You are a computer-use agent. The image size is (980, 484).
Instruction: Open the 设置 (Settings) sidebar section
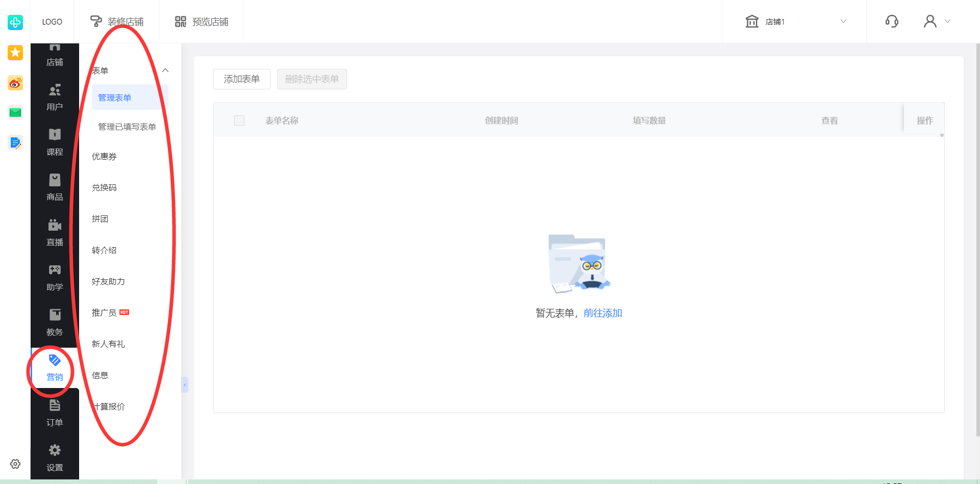[x=55, y=458]
